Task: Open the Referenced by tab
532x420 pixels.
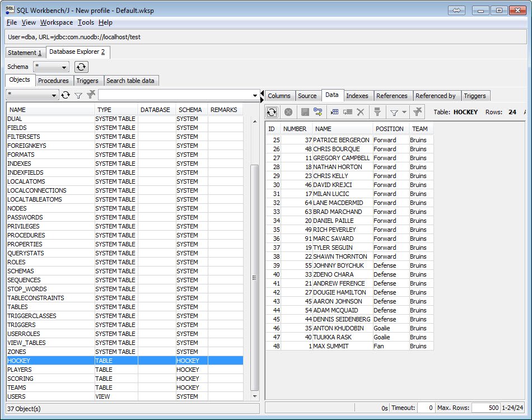Action: (436, 96)
